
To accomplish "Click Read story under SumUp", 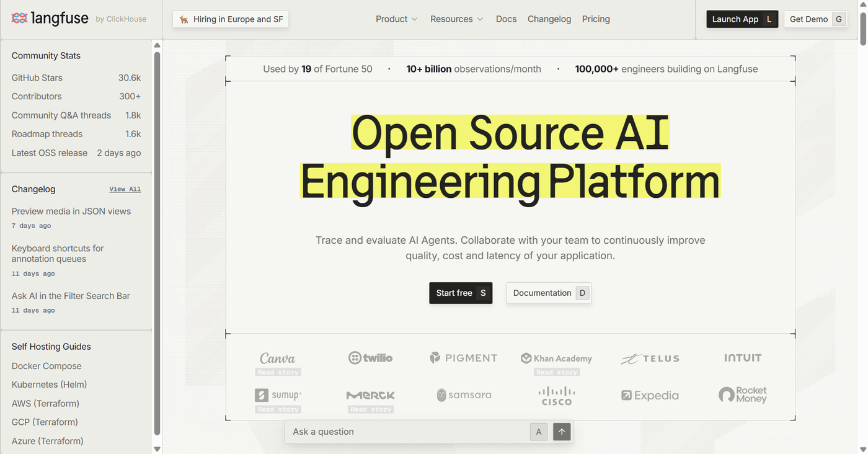I will click(x=278, y=409).
